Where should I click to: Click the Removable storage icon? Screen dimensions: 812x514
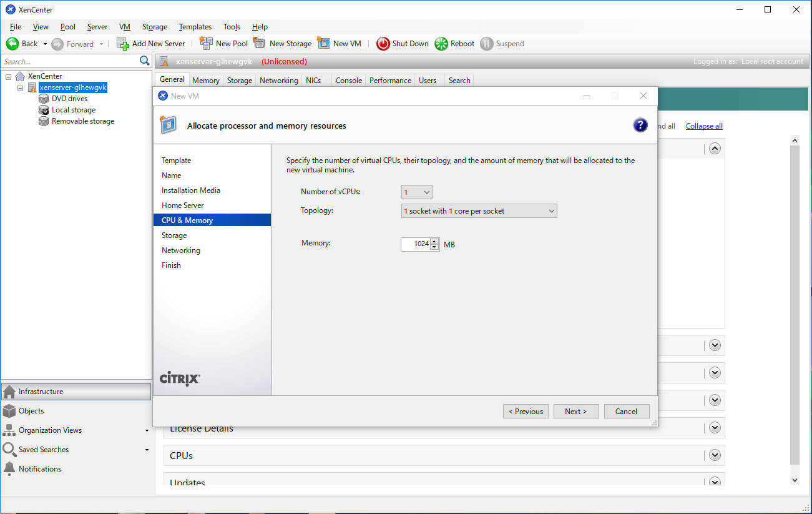44,121
